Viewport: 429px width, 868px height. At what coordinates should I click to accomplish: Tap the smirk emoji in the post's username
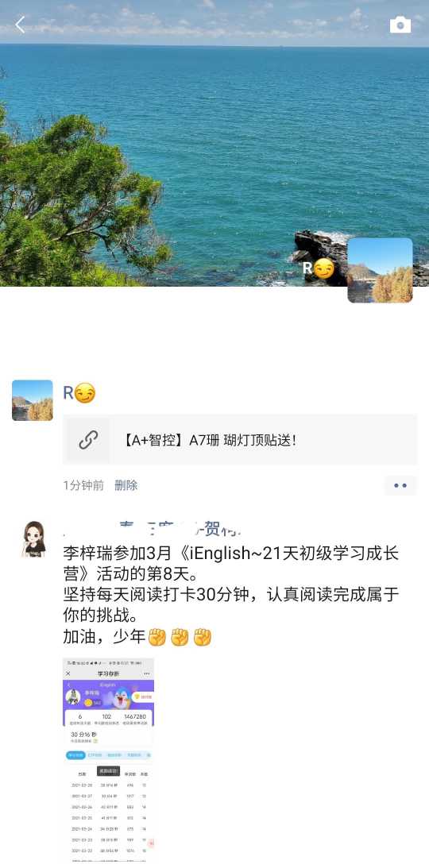[85, 393]
